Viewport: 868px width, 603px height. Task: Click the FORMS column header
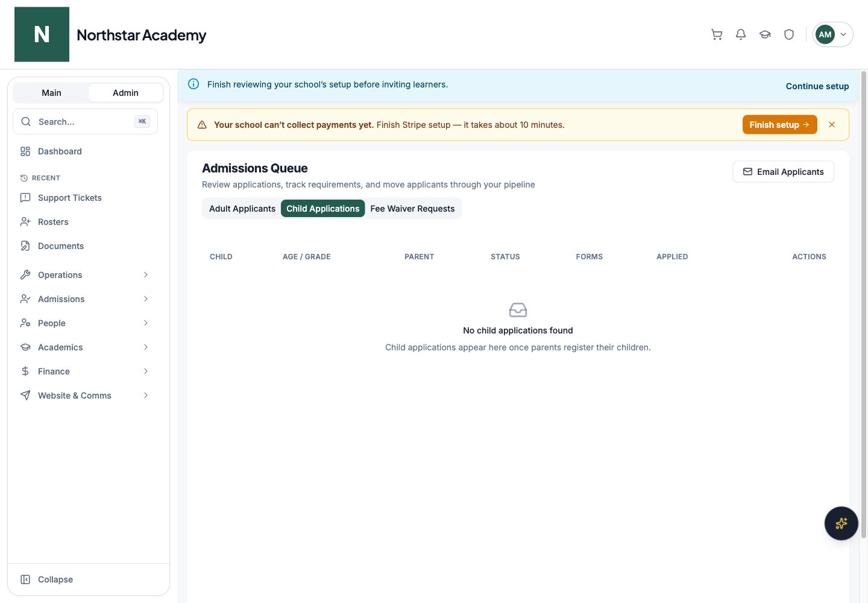click(589, 257)
